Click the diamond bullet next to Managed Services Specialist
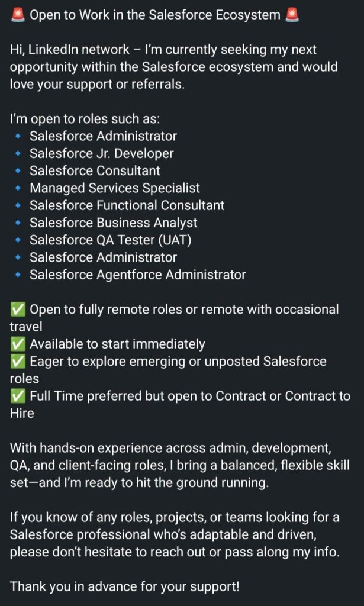The height and width of the screenshot is (606, 364). (18, 189)
